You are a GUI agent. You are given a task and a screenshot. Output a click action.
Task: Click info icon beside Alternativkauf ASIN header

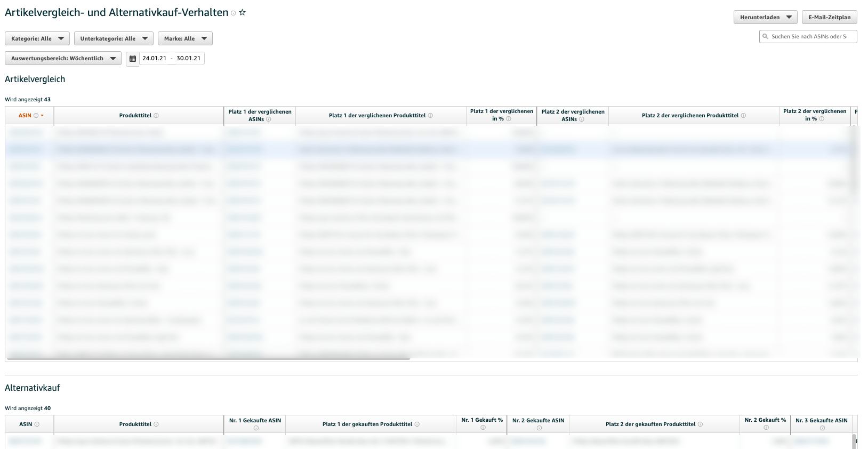click(37, 424)
